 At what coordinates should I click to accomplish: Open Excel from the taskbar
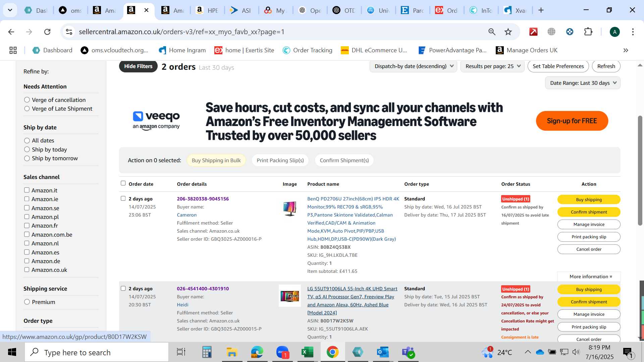307,352
